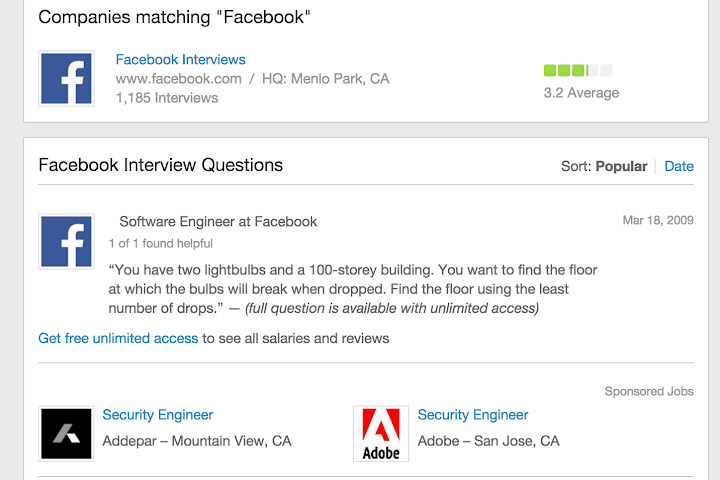Click the www.facebook.com website text
Viewport: 720px width, 480px height.
(179, 79)
